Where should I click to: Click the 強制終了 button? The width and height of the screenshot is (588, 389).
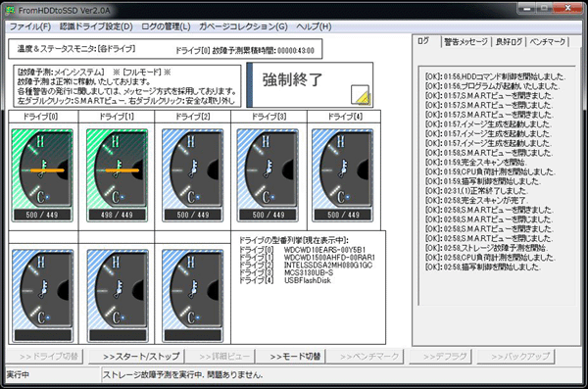click(310, 85)
